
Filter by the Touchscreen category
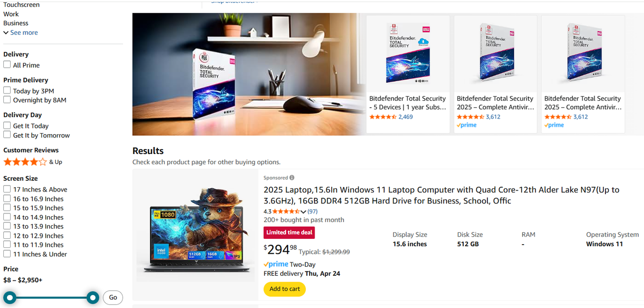pos(21,4)
